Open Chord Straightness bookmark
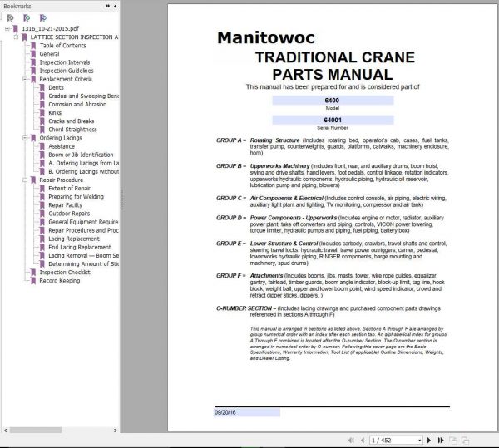Image resolution: width=499 pixels, height=448 pixels. (72, 130)
